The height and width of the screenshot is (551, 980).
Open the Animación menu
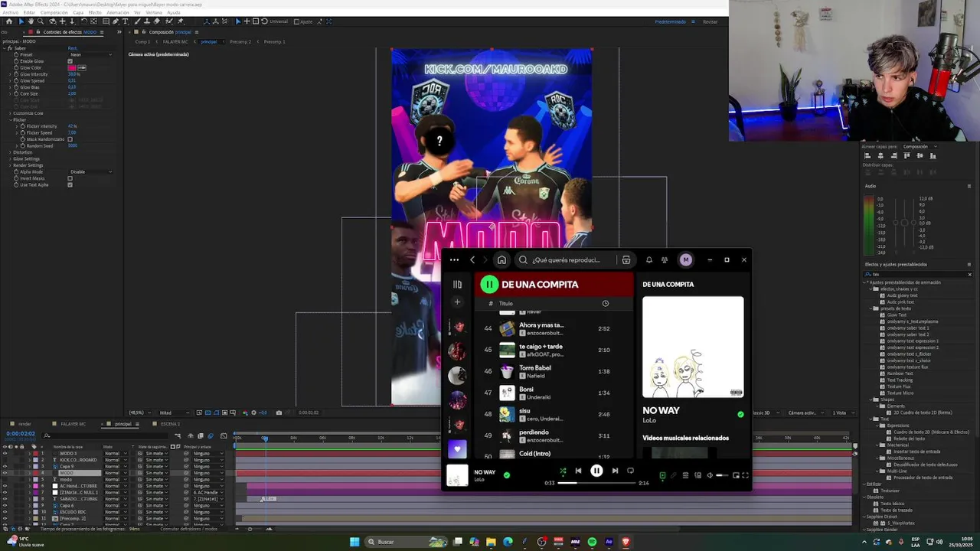(118, 12)
